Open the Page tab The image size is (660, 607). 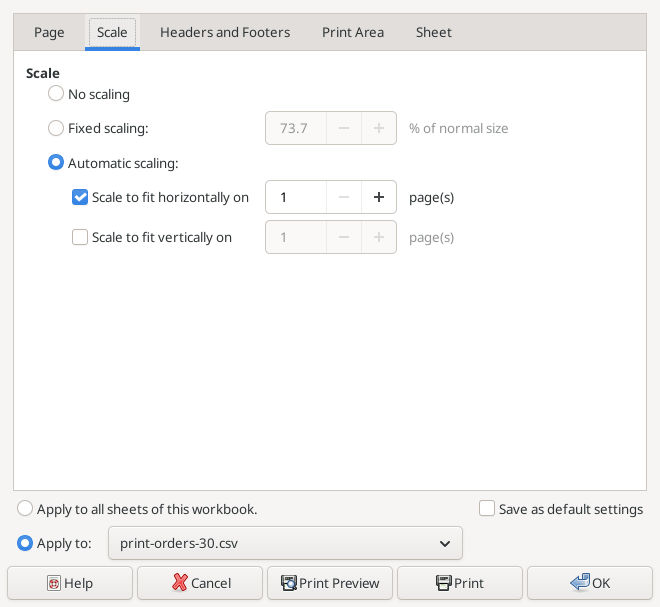(49, 32)
